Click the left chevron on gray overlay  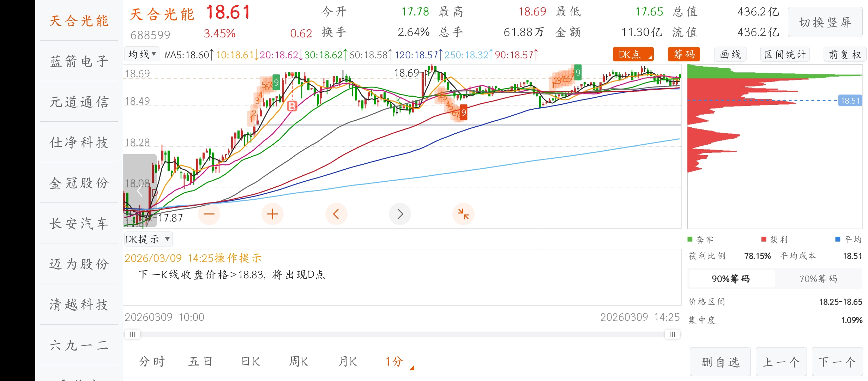click(x=139, y=191)
